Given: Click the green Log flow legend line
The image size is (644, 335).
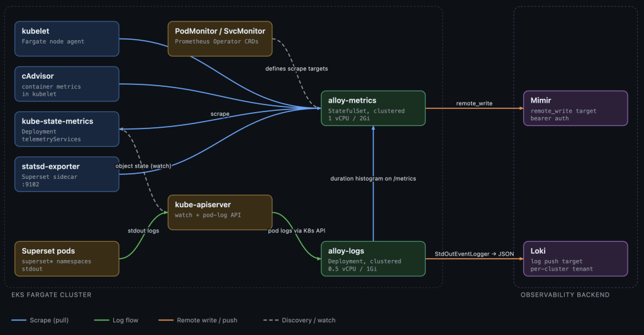Looking at the screenshot, I should [x=101, y=321].
